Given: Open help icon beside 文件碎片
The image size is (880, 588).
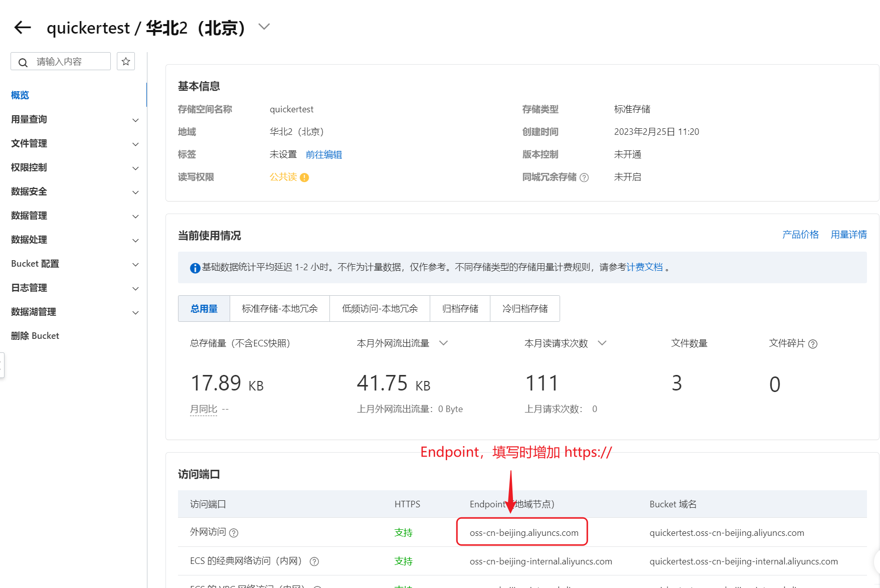Looking at the screenshot, I should 813,344.
